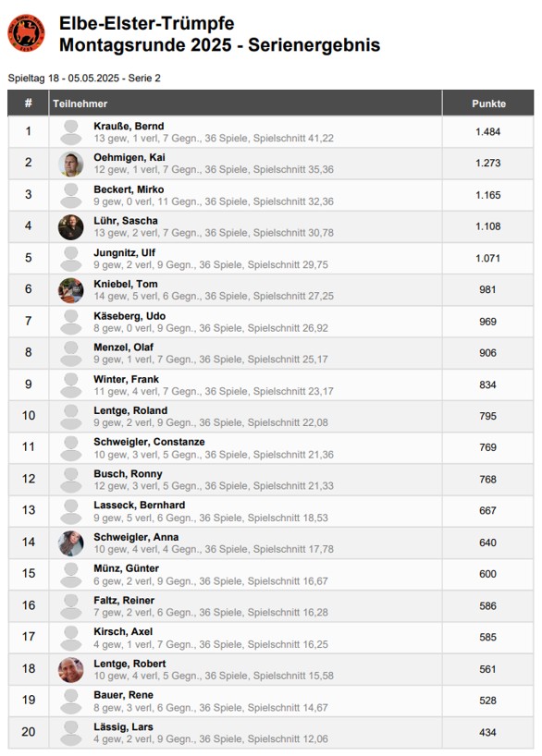
Task: Click Ulf Jungnitz's placeholder avatar icon
Action: point(71,259)
